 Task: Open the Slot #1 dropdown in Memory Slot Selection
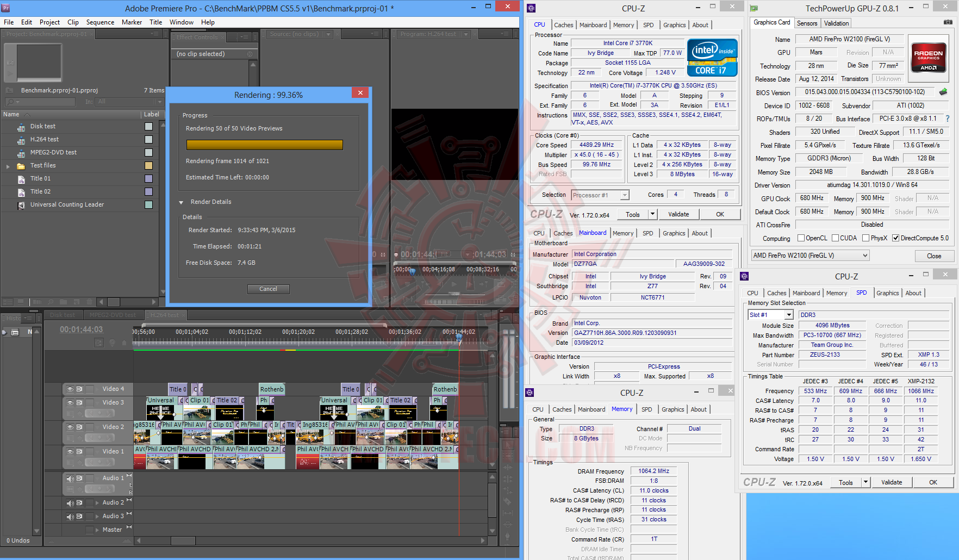click(789, 314)
